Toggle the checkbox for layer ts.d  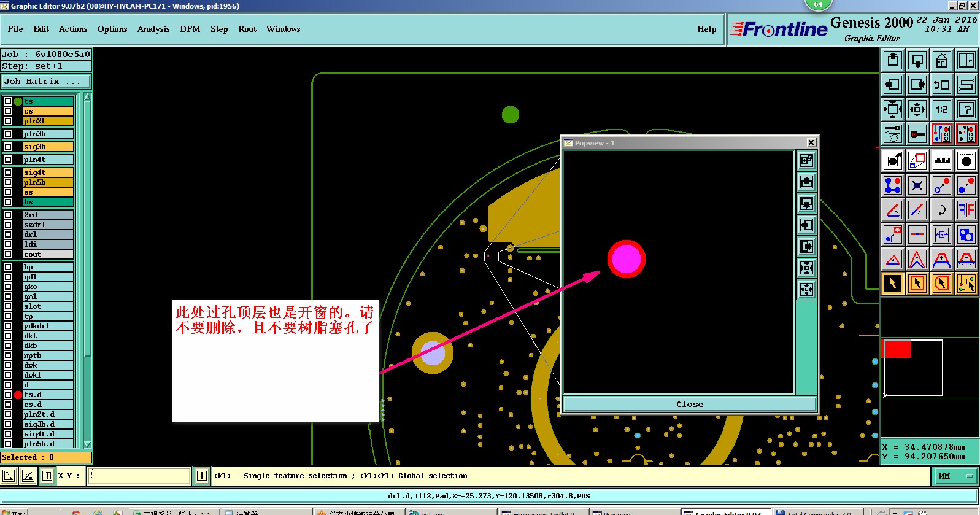click(8, 395)
